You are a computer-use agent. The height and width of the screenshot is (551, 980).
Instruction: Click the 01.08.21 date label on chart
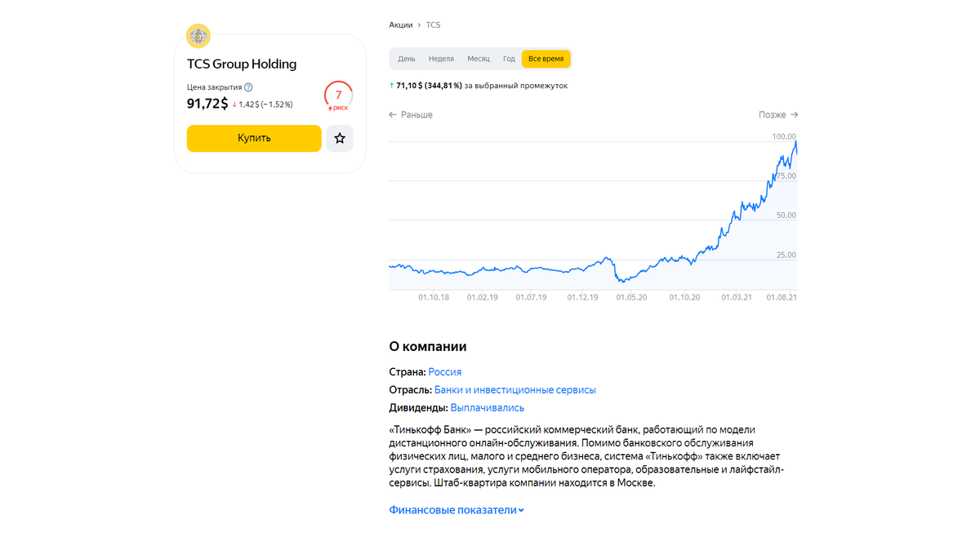click(782, 298)
